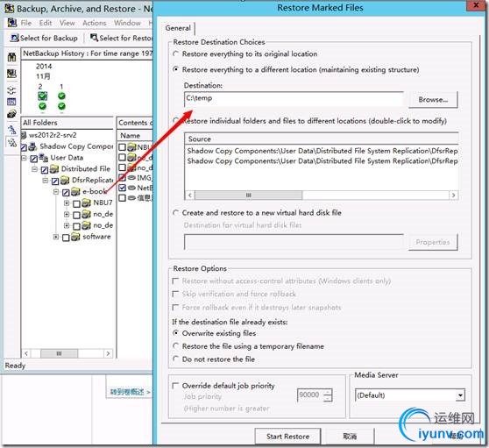489x448 pixels.
Task: Click the Select for Restore toolbar icon
Action: coord(94,38)
